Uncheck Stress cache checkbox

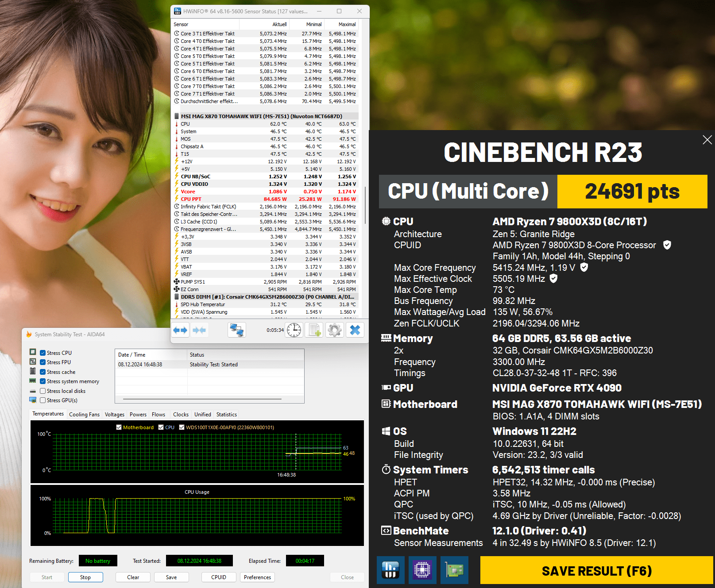coord(43,372)
